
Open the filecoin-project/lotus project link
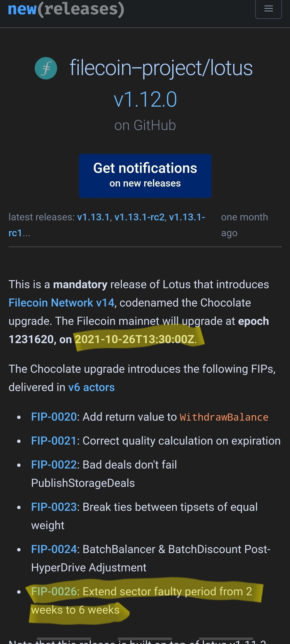coord(161,68)
